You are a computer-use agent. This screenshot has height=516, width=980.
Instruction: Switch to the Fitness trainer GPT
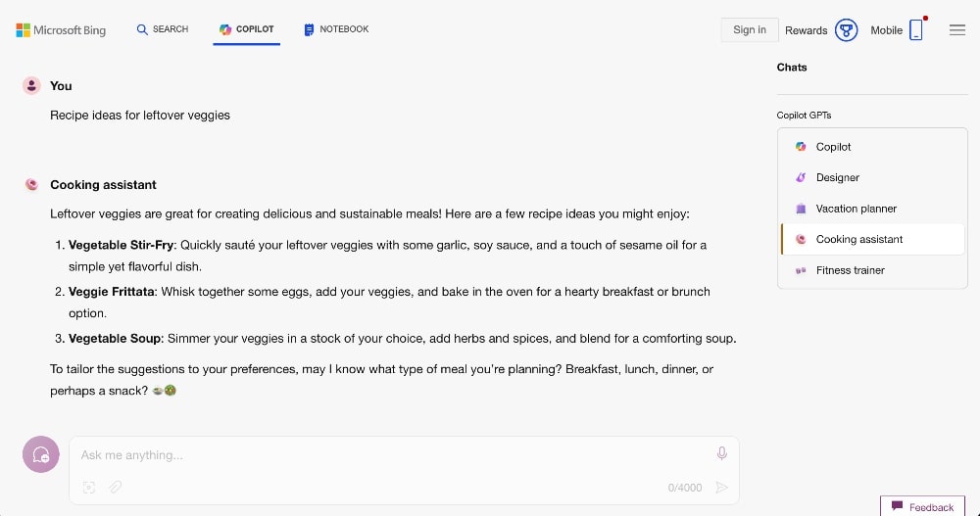(x=850, y=270)
